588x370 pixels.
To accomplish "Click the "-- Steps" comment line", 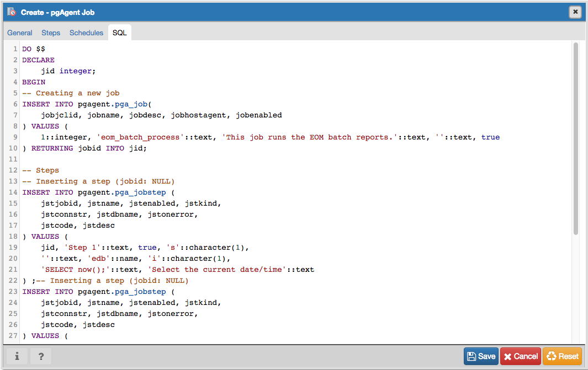I will pyautogui.click(x=40, y=170).
